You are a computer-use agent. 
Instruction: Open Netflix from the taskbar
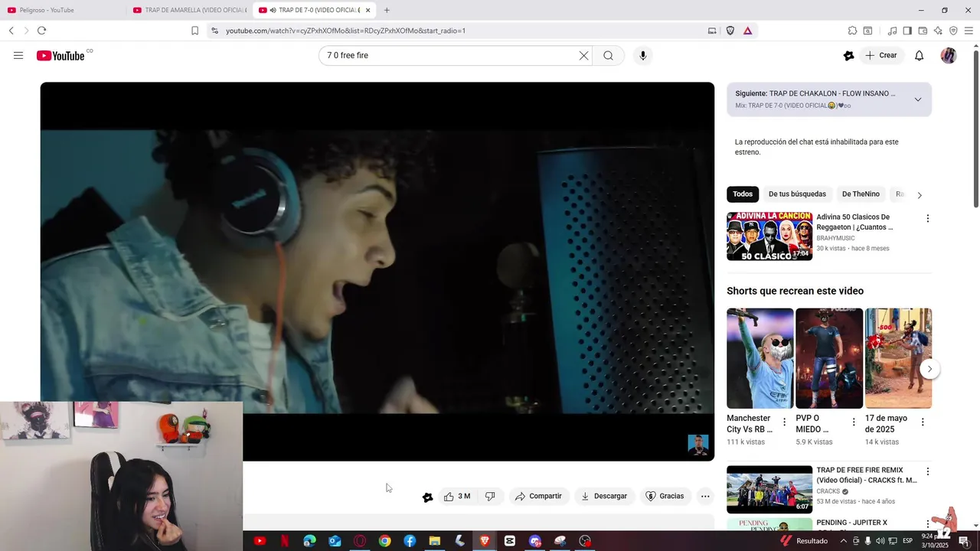[x=285, y=541]
